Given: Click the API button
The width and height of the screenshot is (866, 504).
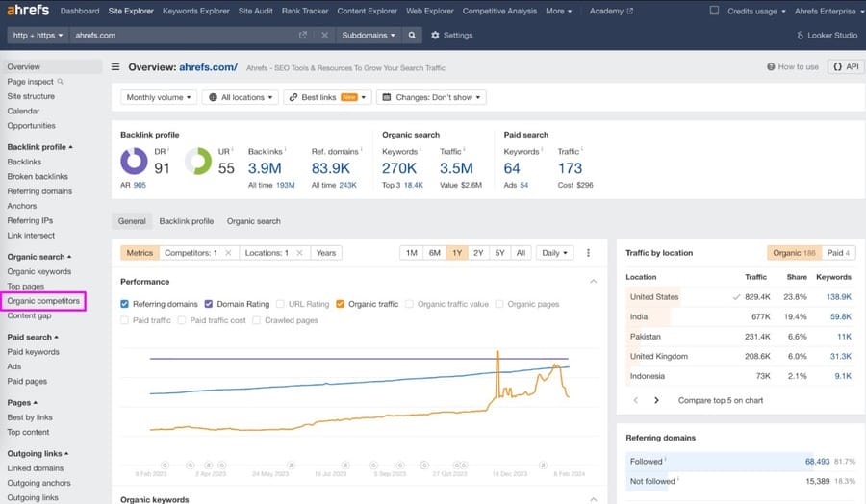Looking at the screenshot, I should click(x=845, y=67).
